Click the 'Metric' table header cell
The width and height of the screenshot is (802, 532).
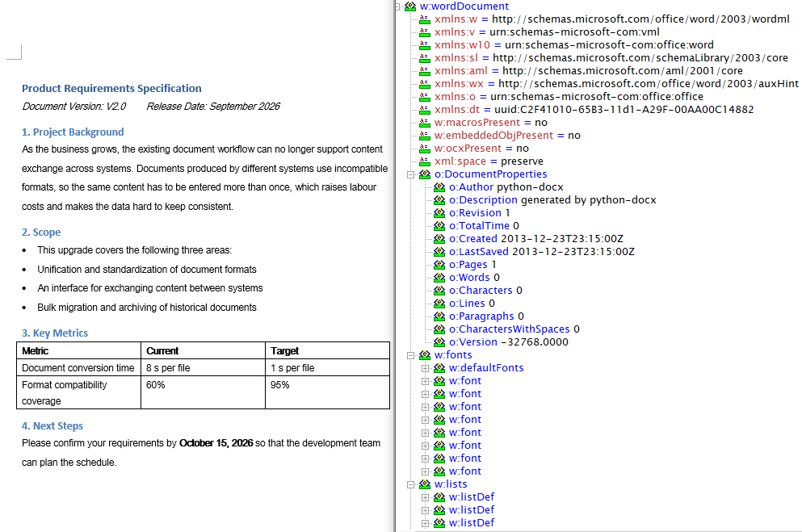(79, 351)
